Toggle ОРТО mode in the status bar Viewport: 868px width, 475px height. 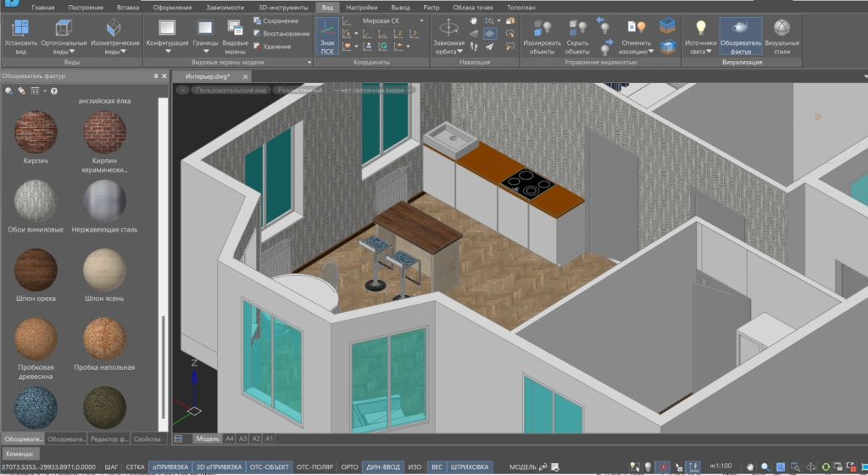(x=349, y=467)
